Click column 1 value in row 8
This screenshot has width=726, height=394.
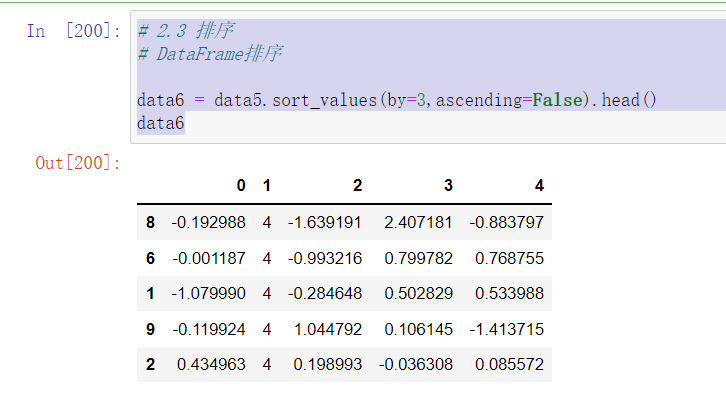click(267, 222)
